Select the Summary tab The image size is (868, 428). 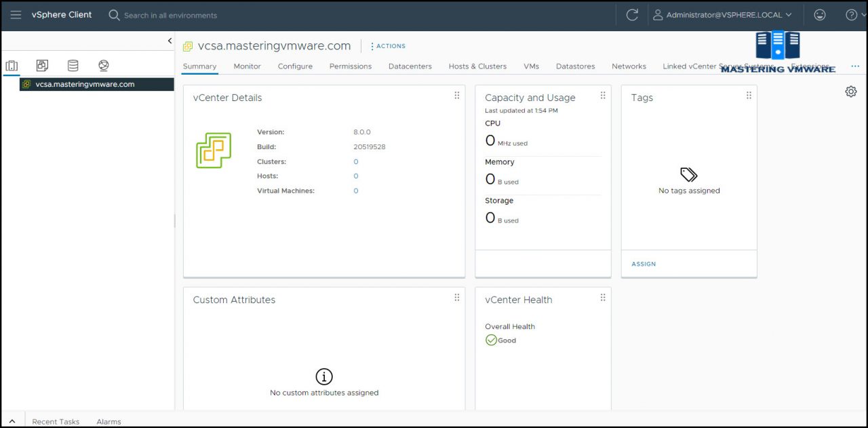pyautogui.click(x=199, y=66)
